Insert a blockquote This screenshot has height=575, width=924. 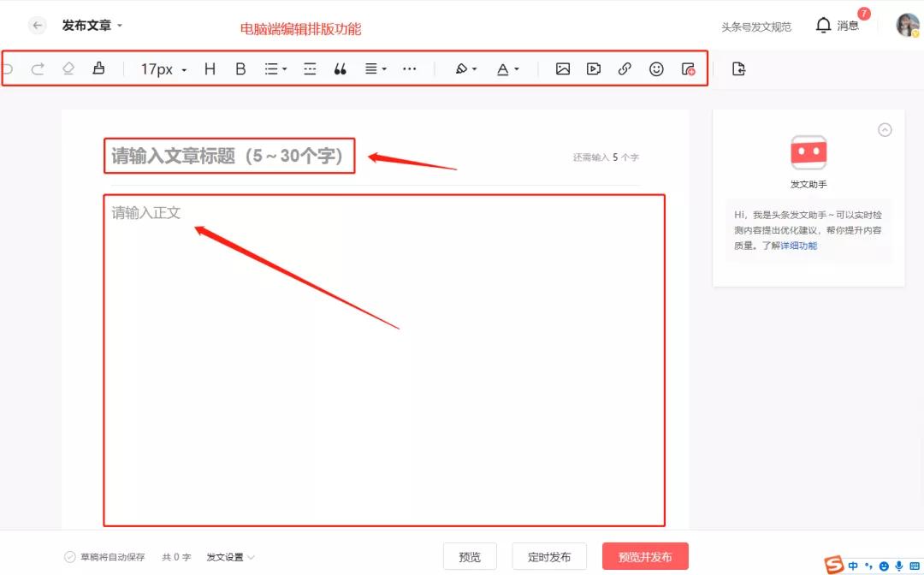pyautogui.click(x=340, y=68)
